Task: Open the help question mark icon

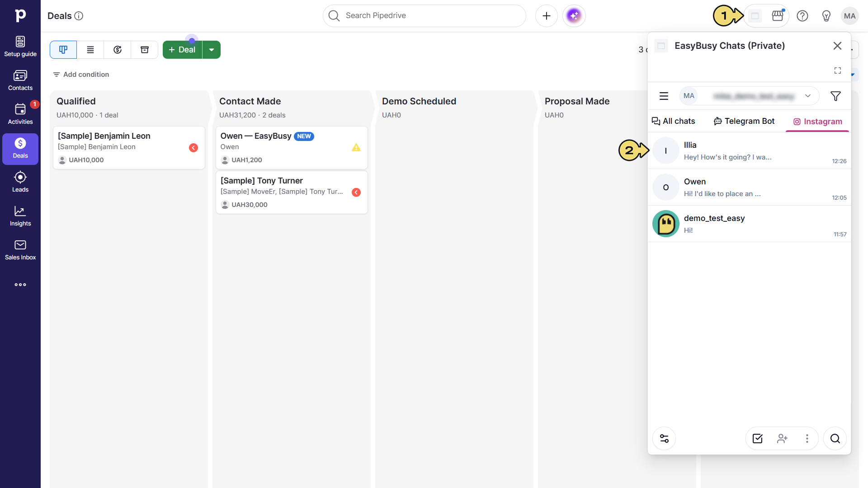Action: (x=802, y=16)
